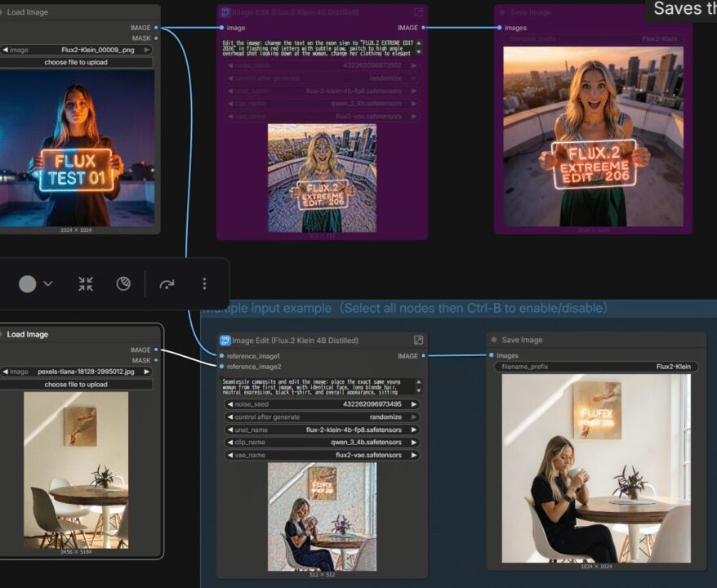
Task: Open unet_name flux-2-klein-4b-fp8.safetensors dropdown
Action: click(322, 430)
